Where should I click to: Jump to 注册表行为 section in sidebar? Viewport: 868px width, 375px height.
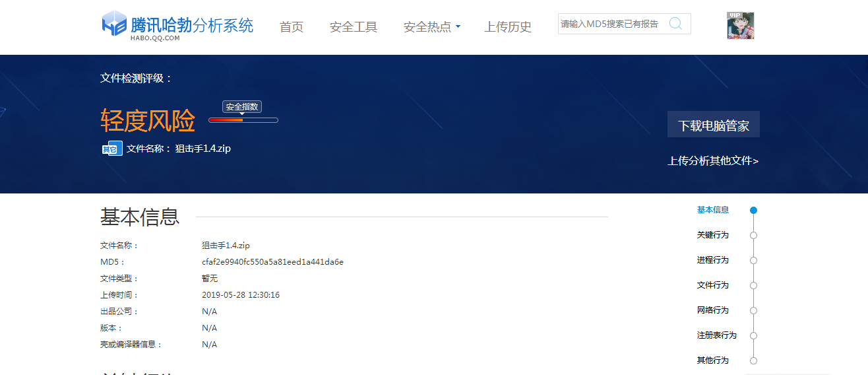pos(717,335)
